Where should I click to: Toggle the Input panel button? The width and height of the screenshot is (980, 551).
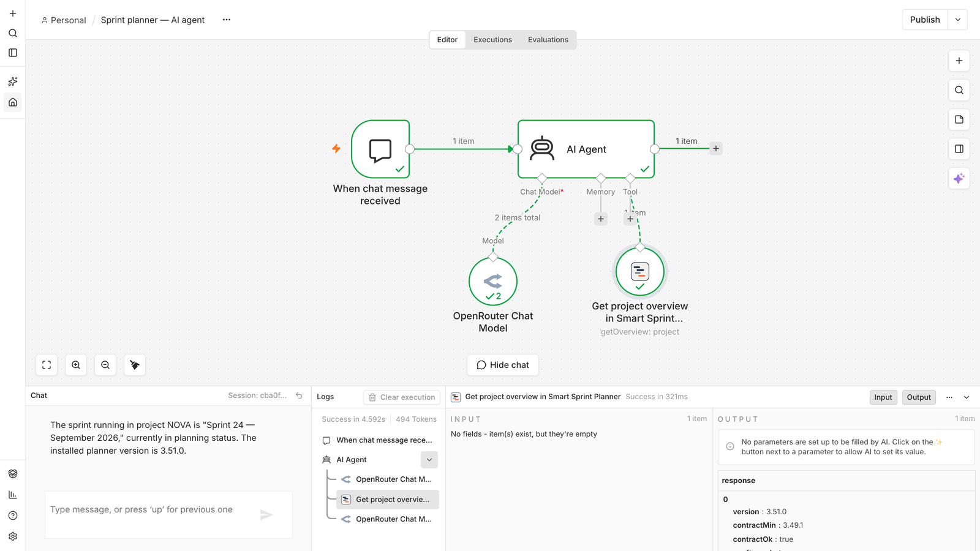pos(883,397)
